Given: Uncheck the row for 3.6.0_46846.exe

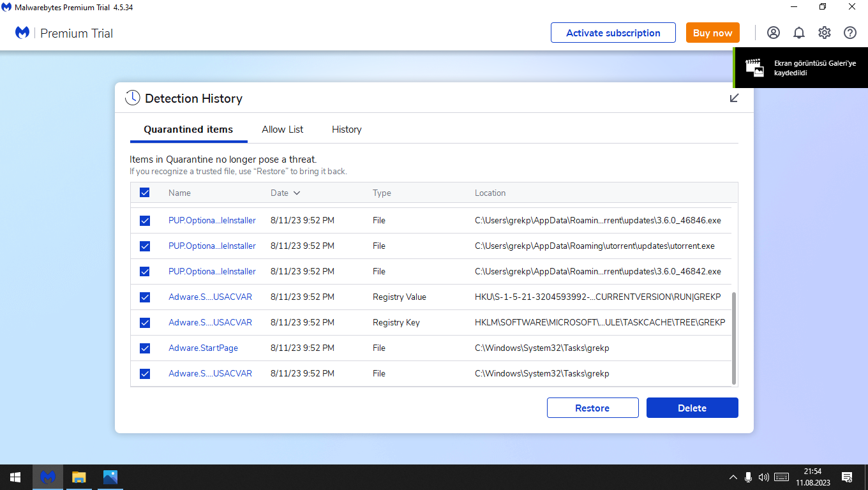Looking at the screenshot, I should point(144,221).
